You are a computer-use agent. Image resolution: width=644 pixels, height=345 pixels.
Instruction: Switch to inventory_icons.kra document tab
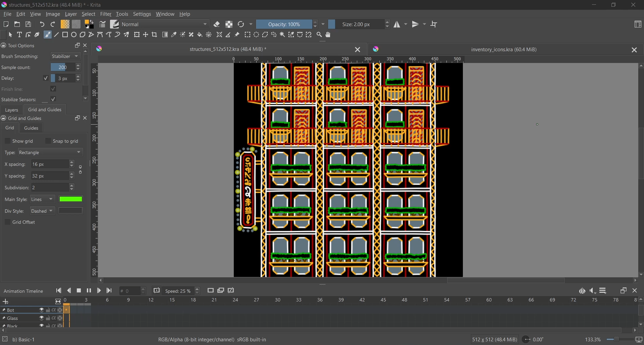[x=504, y=50]
